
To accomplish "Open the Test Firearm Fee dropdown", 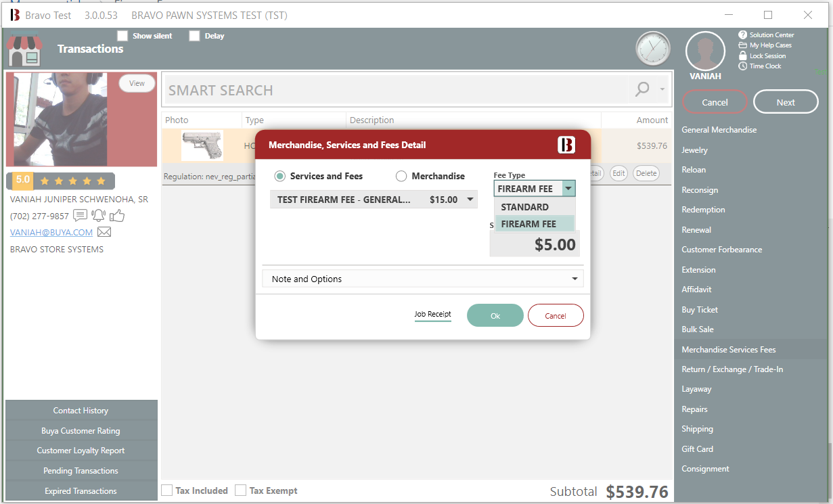I will pyautogui.click(x=470, y=200).
